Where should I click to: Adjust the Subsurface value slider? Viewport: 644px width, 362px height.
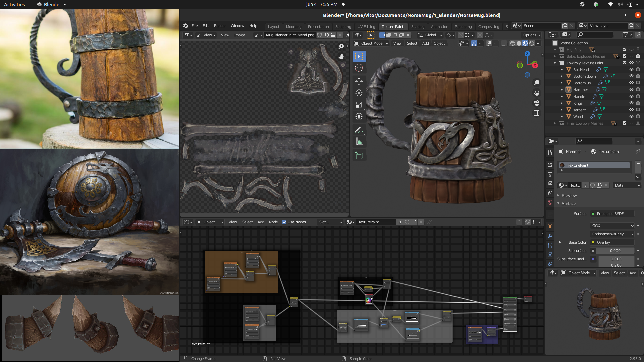[x=615, y=251]
